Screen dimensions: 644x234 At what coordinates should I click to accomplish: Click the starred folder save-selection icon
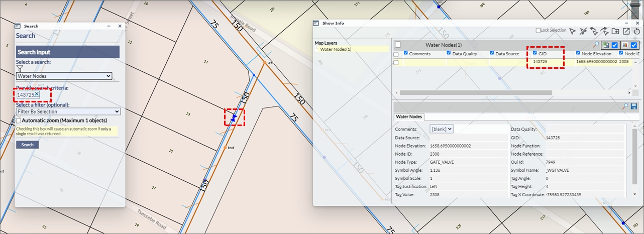tap(615, 31)
